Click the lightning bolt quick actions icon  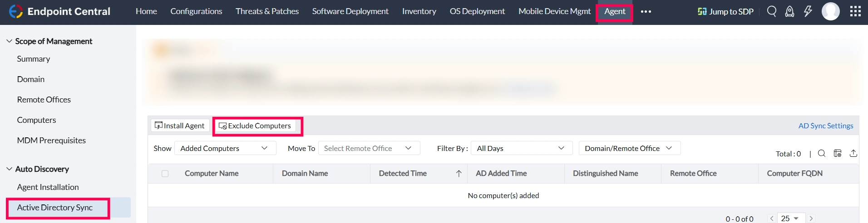808,11
